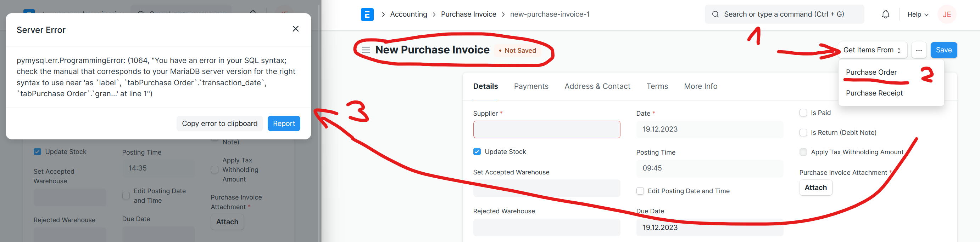The width and height of the screenshot is (980, 242).
Task: Close the Server Error dialog
Action: (295, 29)
